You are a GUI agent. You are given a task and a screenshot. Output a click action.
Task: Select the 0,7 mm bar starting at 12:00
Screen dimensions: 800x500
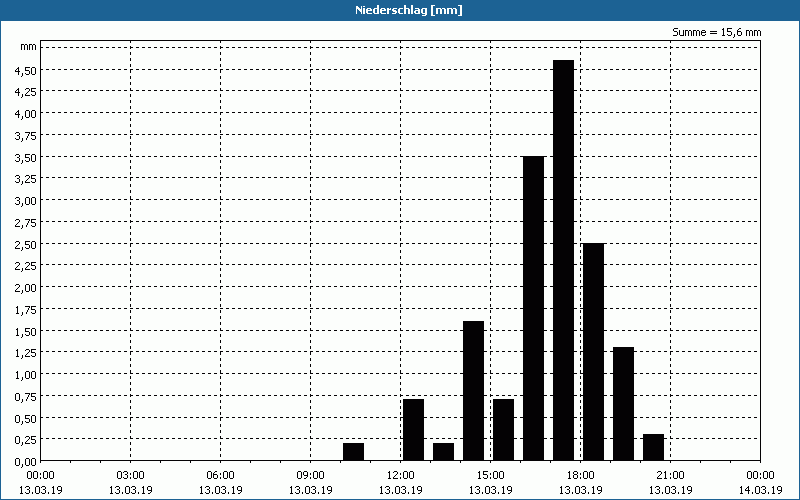pyautogui.click(x=413, y=430)
